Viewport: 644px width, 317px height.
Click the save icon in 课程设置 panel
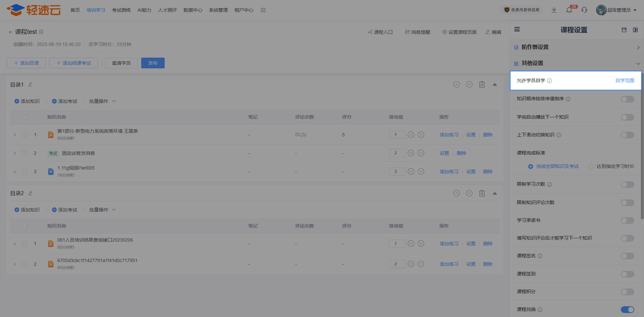(x=624, y=30)
